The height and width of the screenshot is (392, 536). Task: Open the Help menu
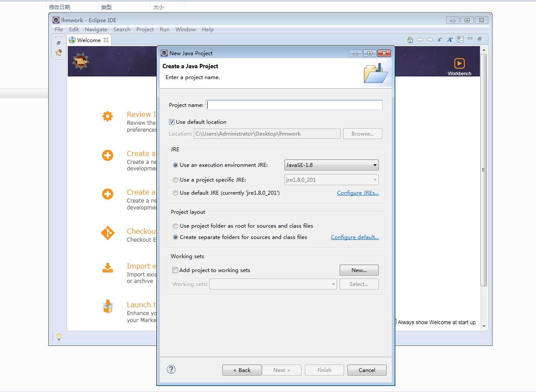coord(208,30)
